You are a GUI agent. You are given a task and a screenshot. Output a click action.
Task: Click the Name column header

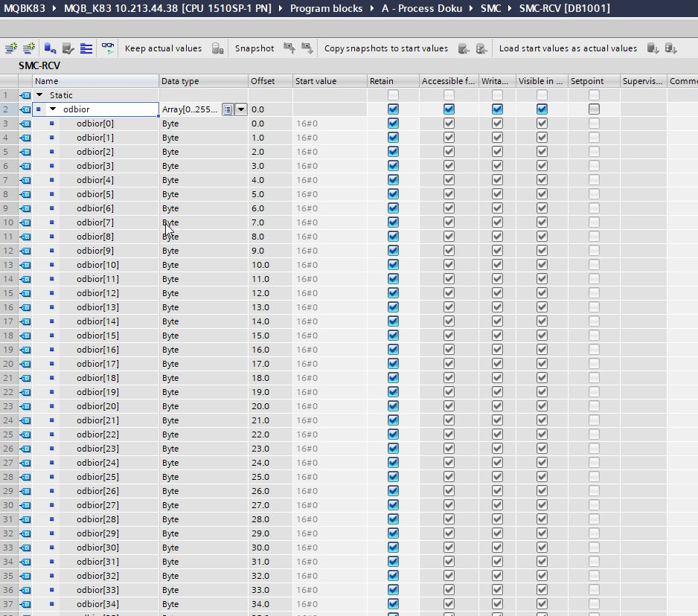(46, 81)
